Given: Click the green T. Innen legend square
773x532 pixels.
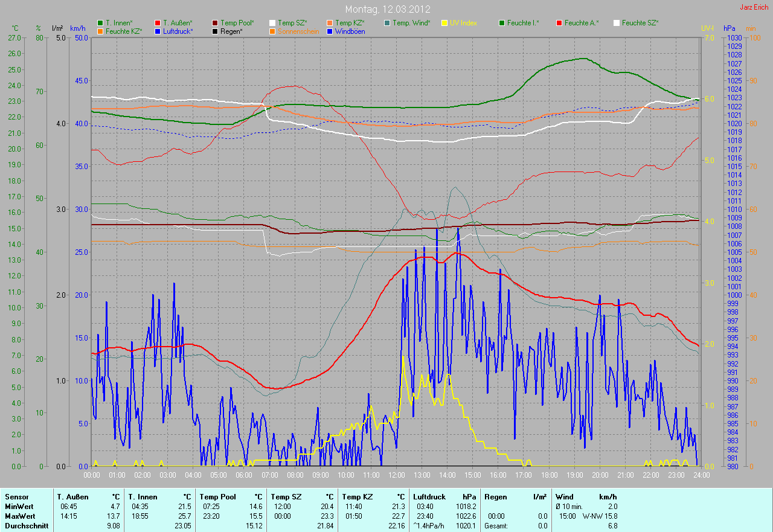Looking at the screenshot, I should point(100,23).
